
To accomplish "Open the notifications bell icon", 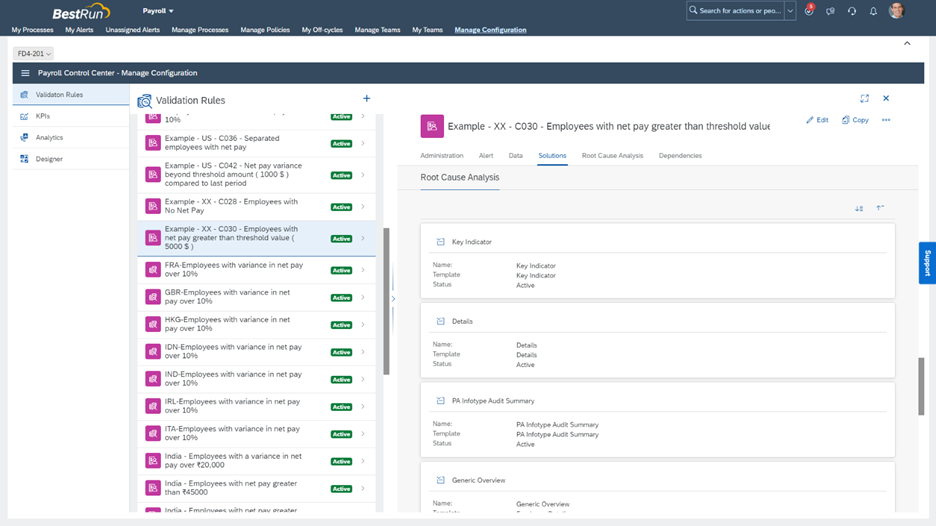I will pyautogui.click(x=873, y=11).
